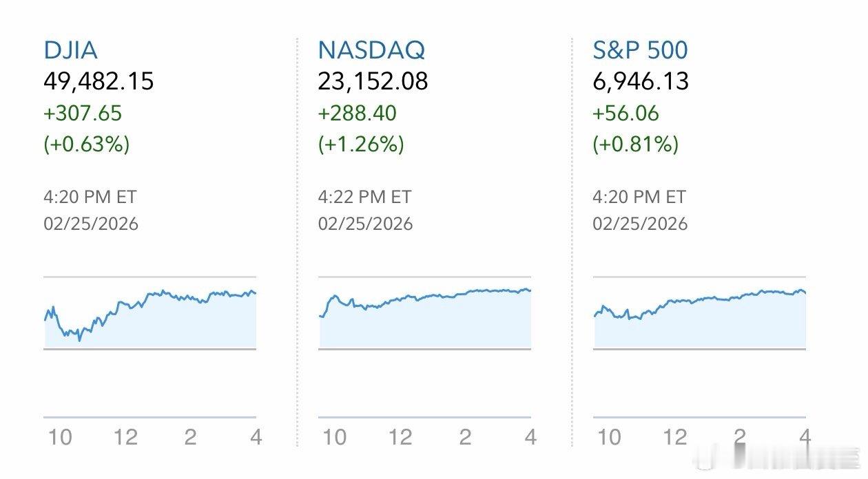Select the NASDAQ point change +288.40
Image resolution: width=868 pixels, height=479 pixels.
point(358,113)
